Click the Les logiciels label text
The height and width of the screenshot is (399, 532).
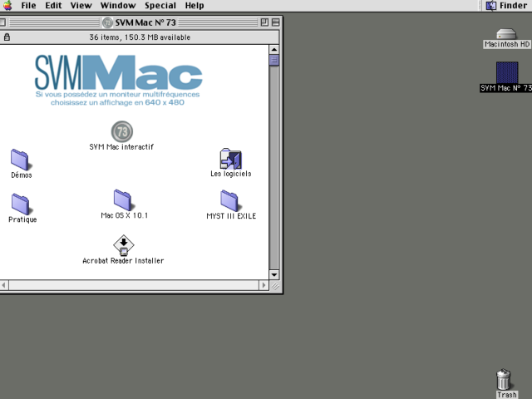point(231,174)
